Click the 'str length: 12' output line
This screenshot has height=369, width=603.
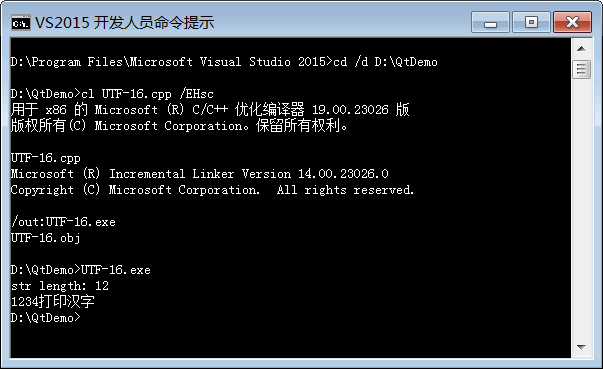point(60,286)
